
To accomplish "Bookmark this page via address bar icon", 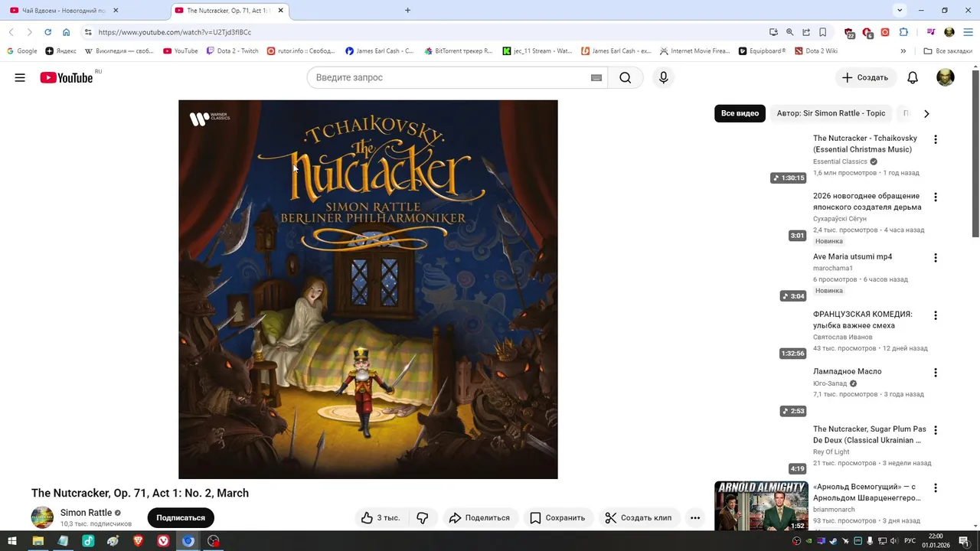I will (822, 32).
